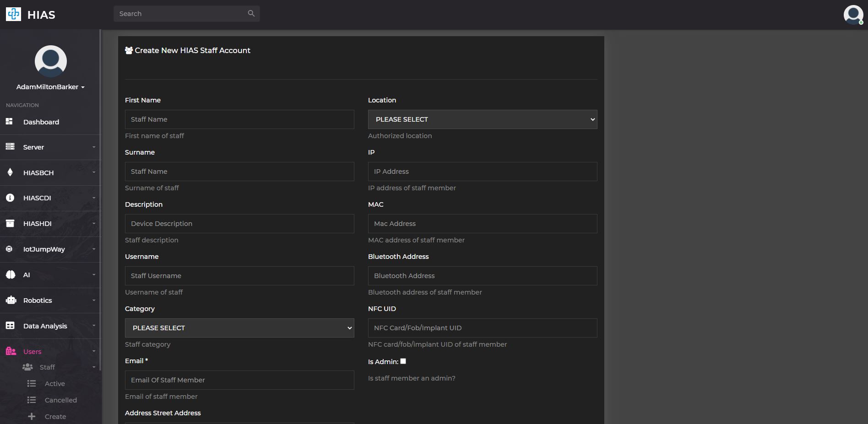Open the Active staff list link
868x424 pixels.
point(54,384)
